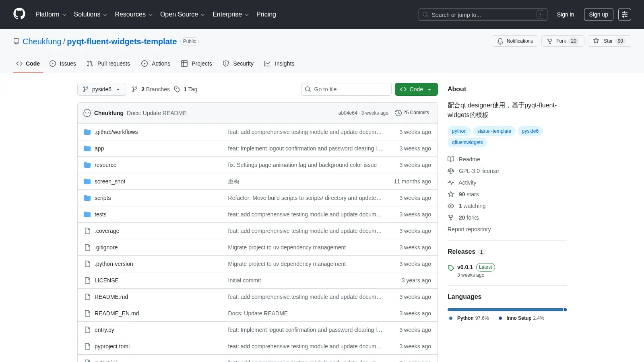This screenshot has height=362, width=644.
Task: Click the scale icon next to GPL-3.0 license
Action: pos(451,171)
